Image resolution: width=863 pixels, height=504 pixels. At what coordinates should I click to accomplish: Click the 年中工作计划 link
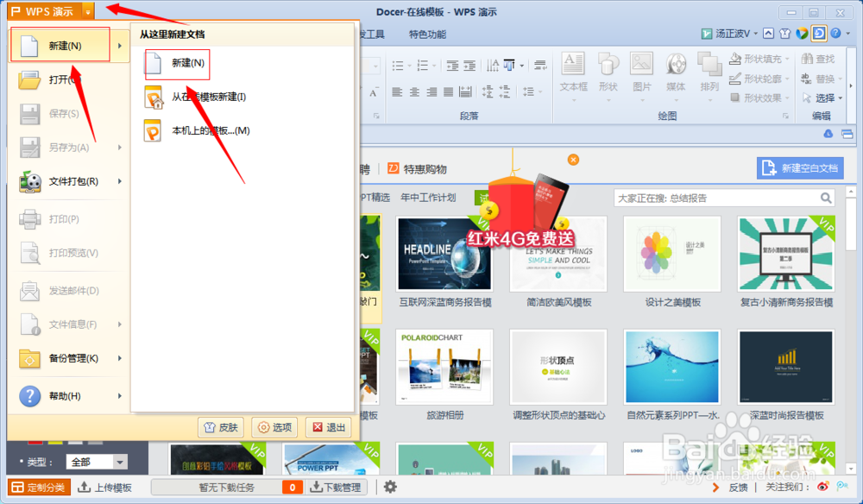428,198
